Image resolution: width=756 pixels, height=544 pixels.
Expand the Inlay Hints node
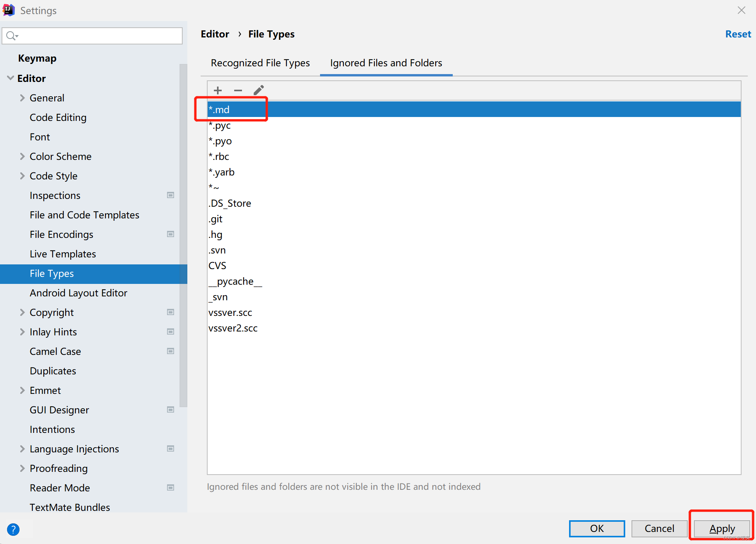(22, 332)
